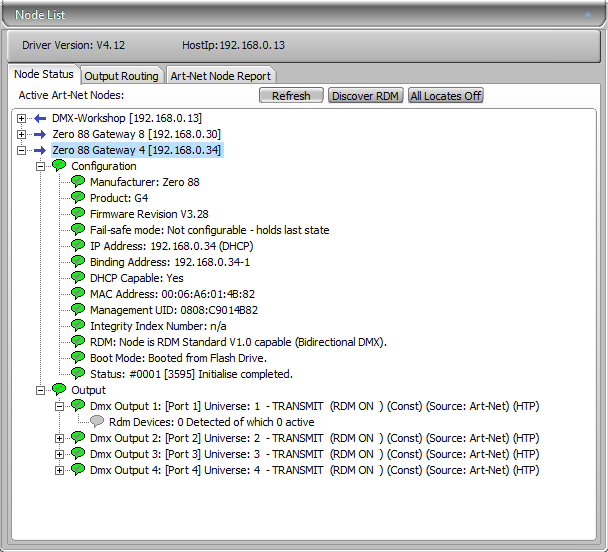Click the blue right arrow beside Gateway 8
Viewport: 608px width, 552px height.
tap(40, 135)
